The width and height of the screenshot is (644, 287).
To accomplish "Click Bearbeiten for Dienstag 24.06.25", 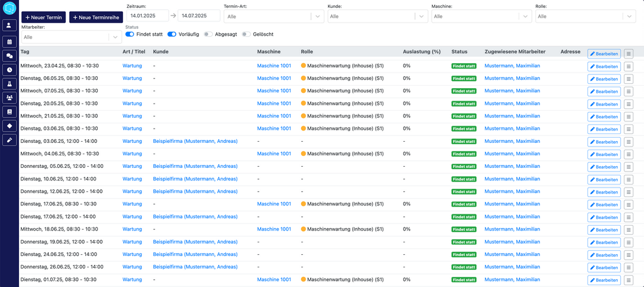I will [x=603, y=255].
